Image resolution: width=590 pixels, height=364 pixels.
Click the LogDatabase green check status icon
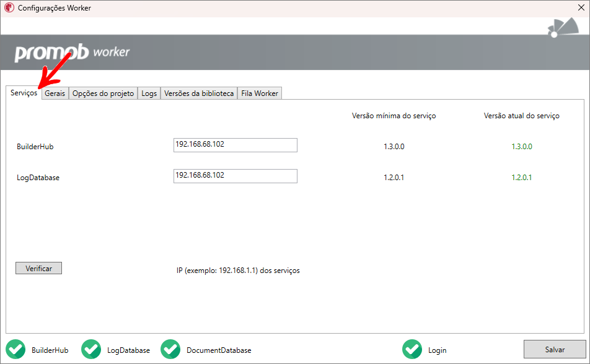[x=91, y=349]
